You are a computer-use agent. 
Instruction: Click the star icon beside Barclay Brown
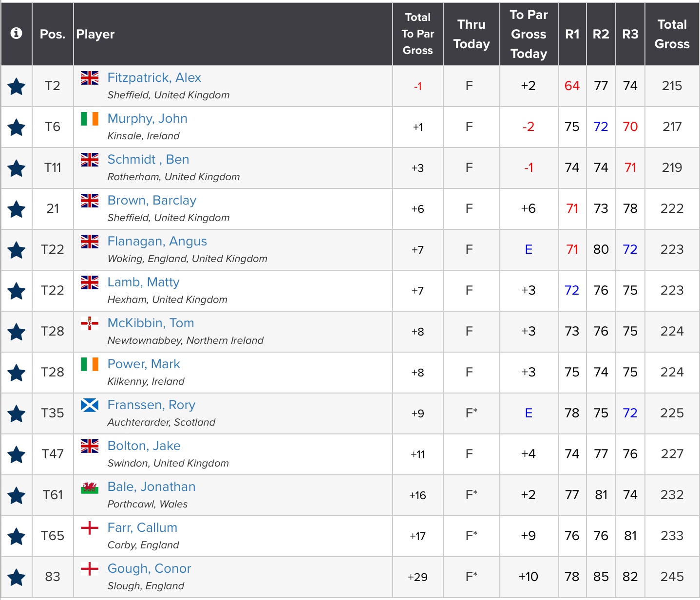[x=17, y=209]
